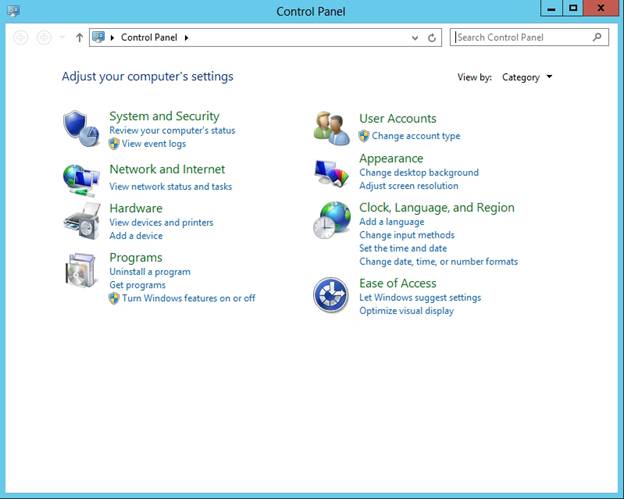Click the forward navigation arrow

[44, 38]
